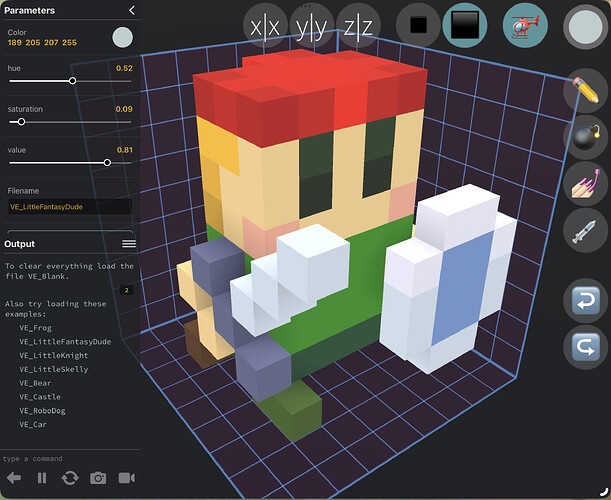
Task: Load the VE_LittleFantasyDude example
Action: (x=65, y=341)
